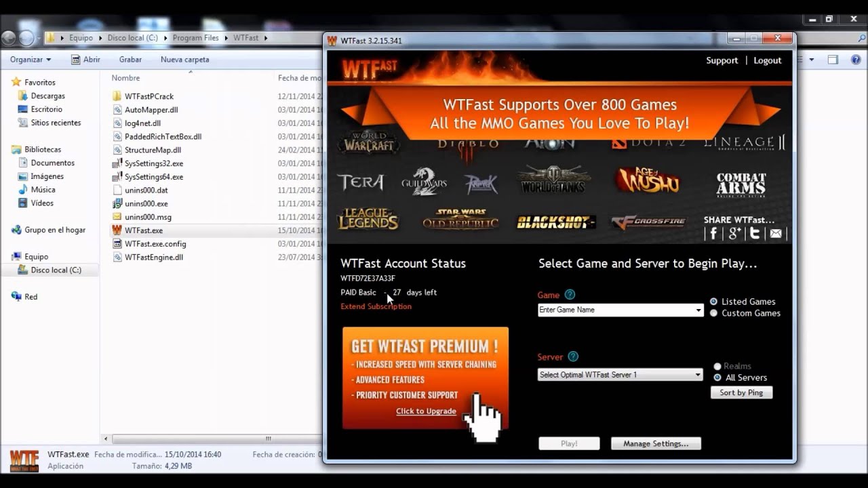This screenshot has height=488, width=868.
Task: Click the email share icon
Action: [776, 234]
